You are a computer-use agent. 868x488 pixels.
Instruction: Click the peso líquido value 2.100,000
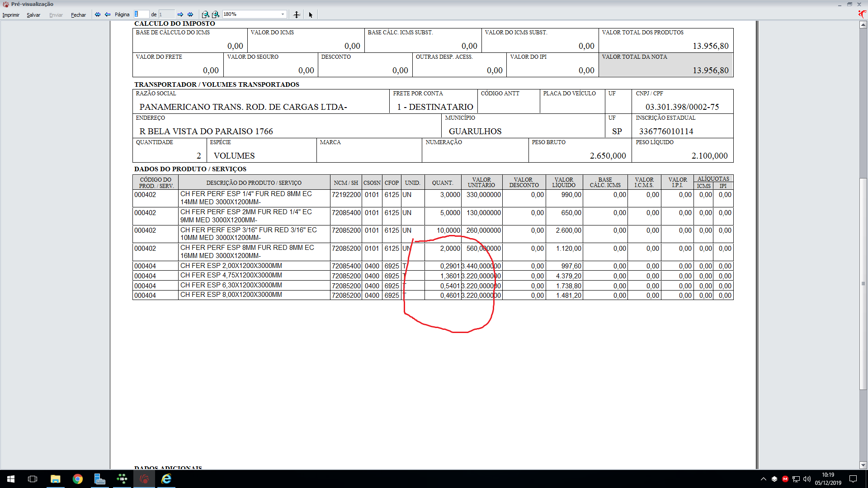coord(709,156)
